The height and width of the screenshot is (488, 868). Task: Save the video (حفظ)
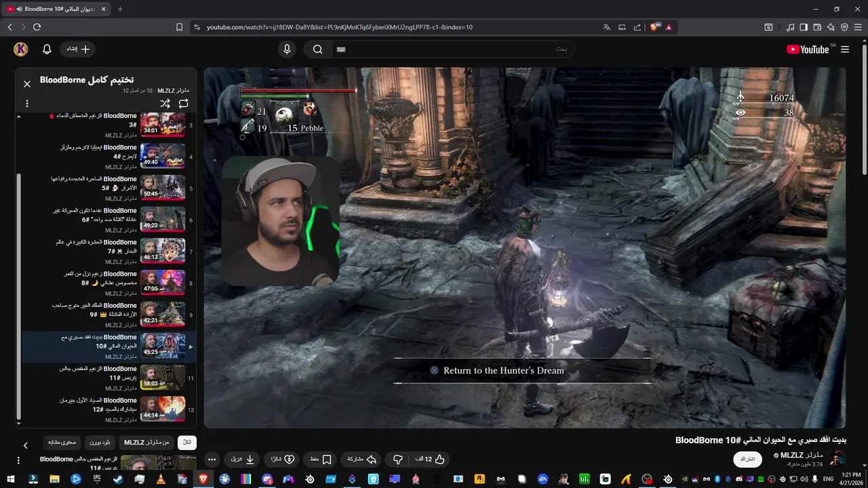[319, 460]
